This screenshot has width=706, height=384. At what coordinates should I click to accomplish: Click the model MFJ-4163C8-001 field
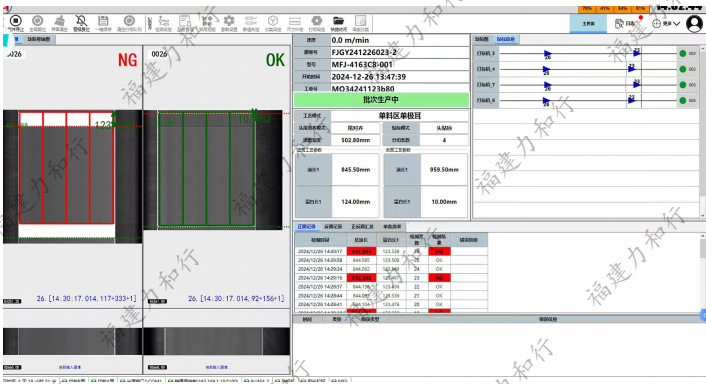coord(399,64)
